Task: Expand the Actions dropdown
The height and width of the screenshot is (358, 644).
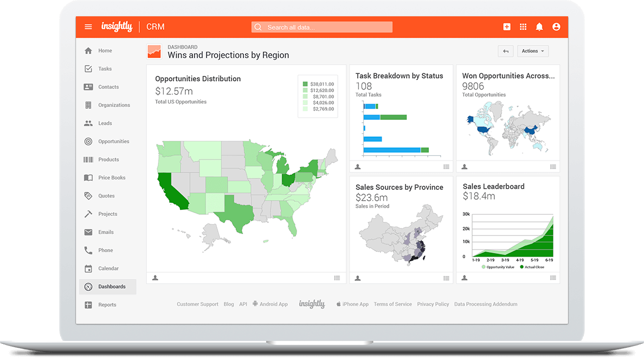Action: 533,51
